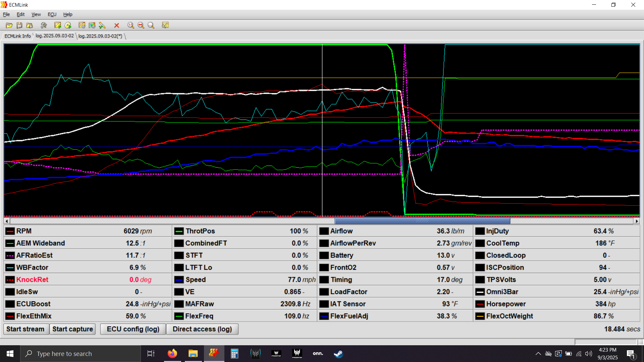644x362 pixels.
Task: Switch to the ECMLink Info tab
Action: 17,36
